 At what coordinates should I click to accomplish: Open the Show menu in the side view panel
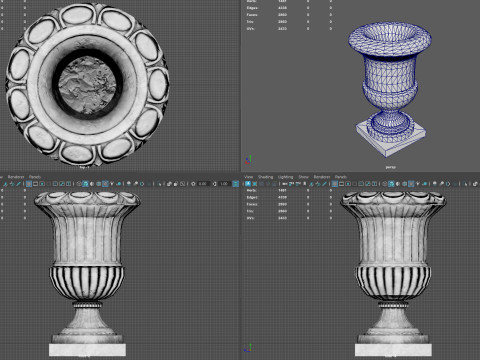(303, 177)
